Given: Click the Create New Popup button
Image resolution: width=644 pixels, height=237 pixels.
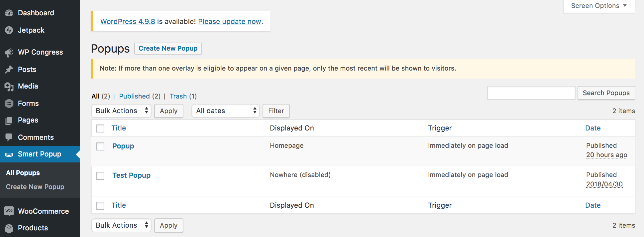Looking at the screenshot, I should point(168,49).
